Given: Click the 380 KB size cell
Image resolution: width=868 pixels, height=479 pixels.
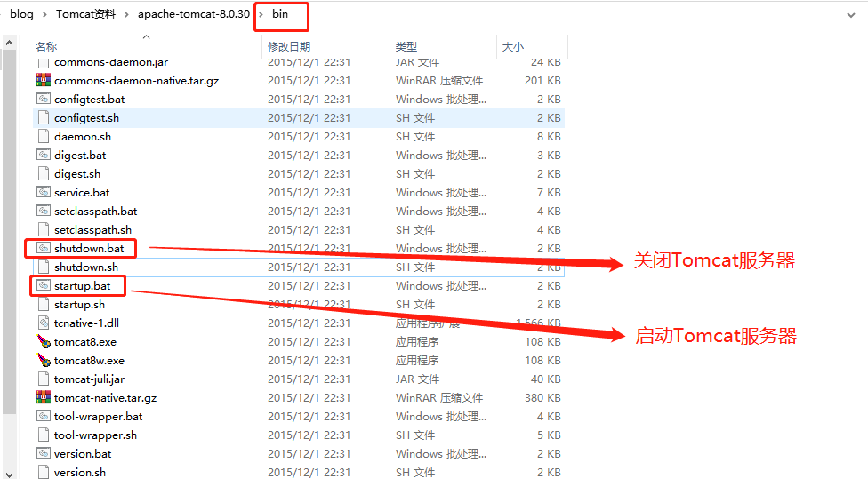Looking at the screenshot, I should pyautogui.click(x=542, y=398).
